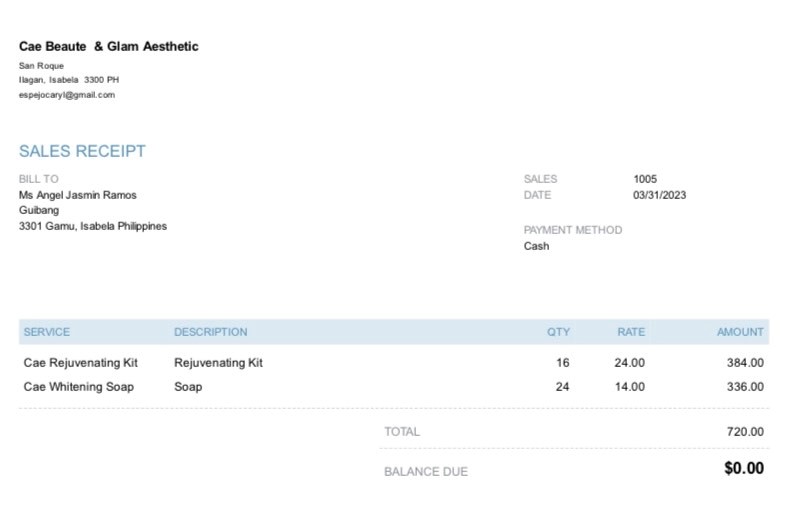This screenshot has height=506, width=790.
Task: Click the billing address 3301 Gamu, Isabela
Action: (x=93, y=226)
